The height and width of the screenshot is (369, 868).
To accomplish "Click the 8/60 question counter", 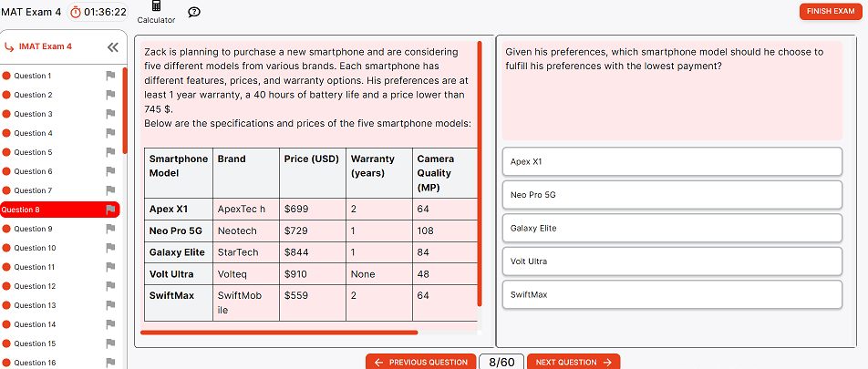I will 501,362.
